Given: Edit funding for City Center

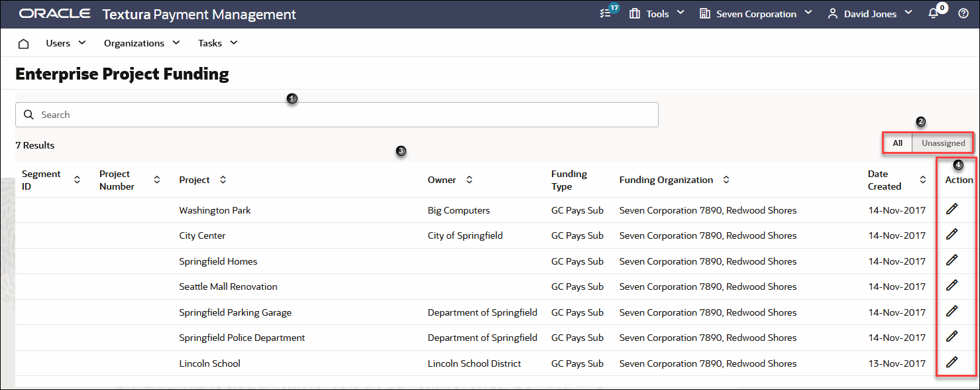Looking at the screenshot, I should coord(952,234).
